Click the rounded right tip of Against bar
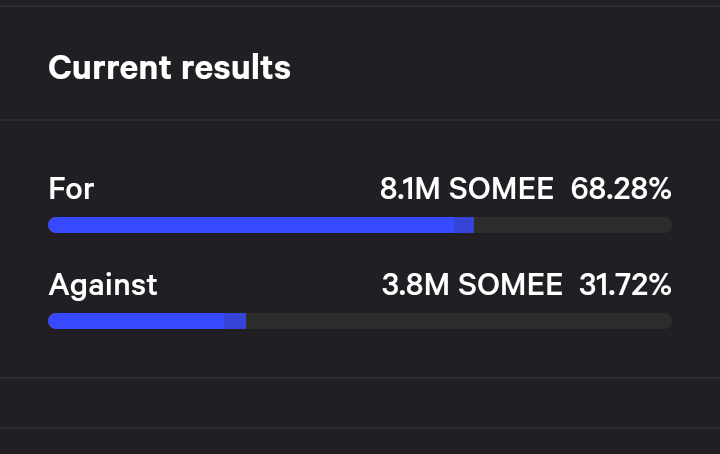This screenshot has width=720, height=454. [x=668, y=321]
